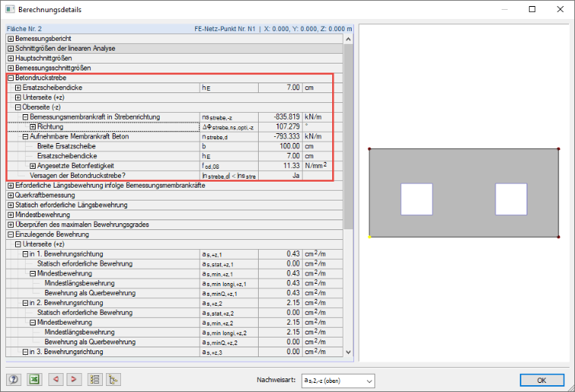The height and width of the screenshot is (392, 575).
Task: Select Bewehrung als Querbewehrung as,minQ,+z,2 row
Action: (x=175, y=342)
